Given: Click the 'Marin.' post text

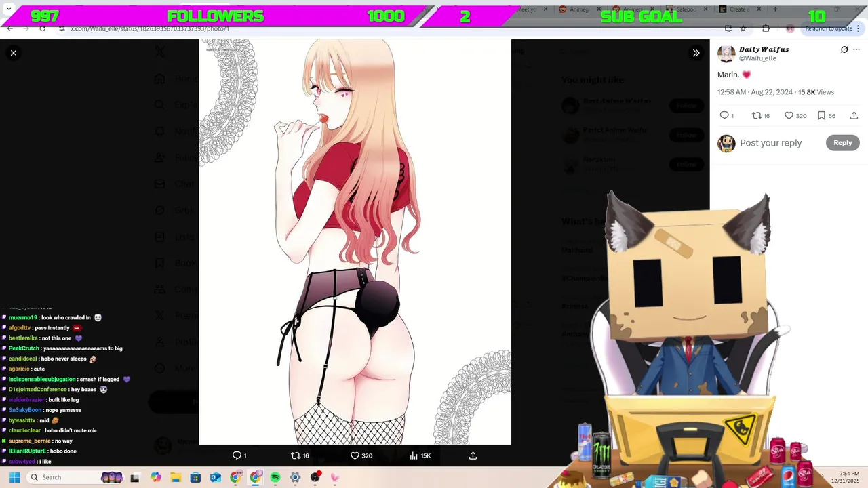Looking at the screenshot, I should tap(728, 75).
